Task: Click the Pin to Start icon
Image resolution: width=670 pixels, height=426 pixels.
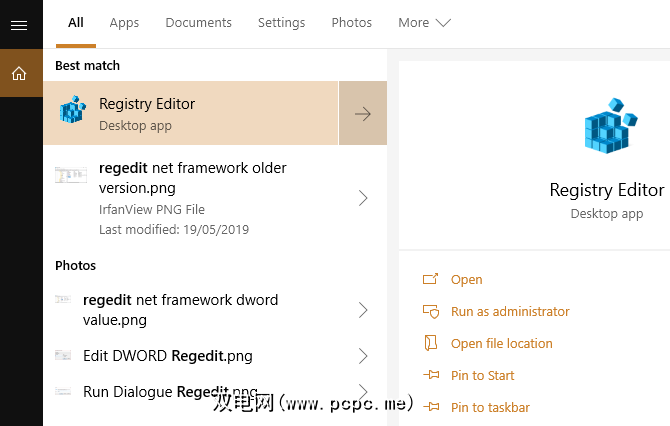Action: coord(431,376)
